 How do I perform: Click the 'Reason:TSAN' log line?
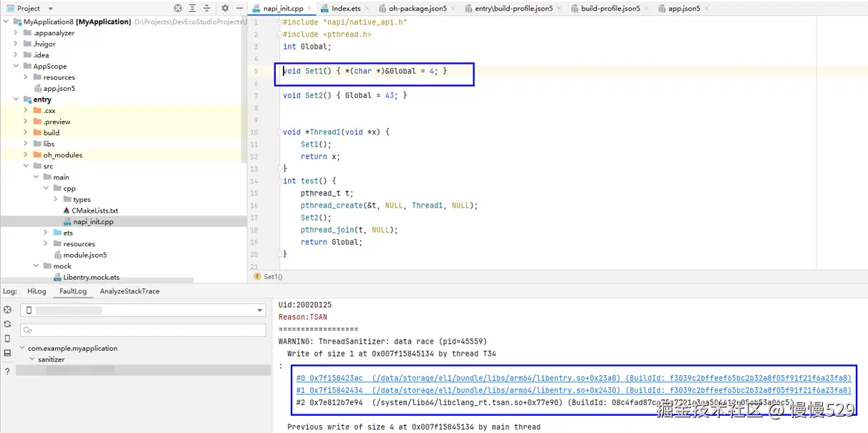pos(303,317)
